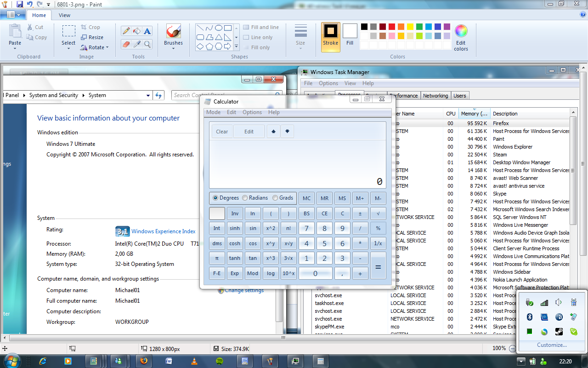Choose the Rounded rectangle shape

[200, 37]
